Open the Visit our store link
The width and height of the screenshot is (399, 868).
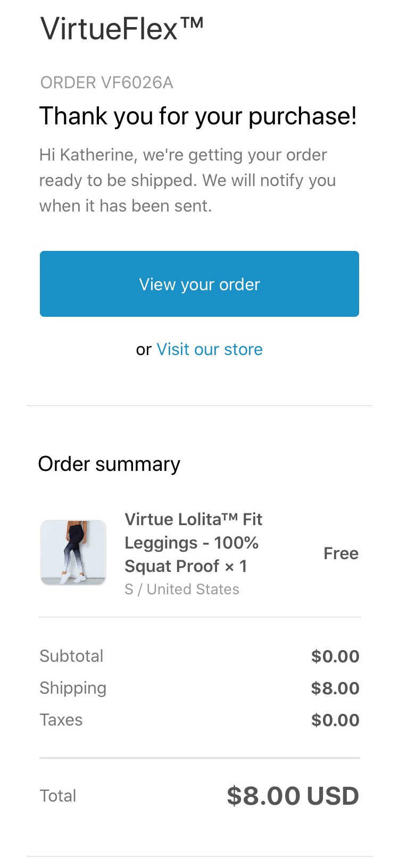[x=210, y=349]
